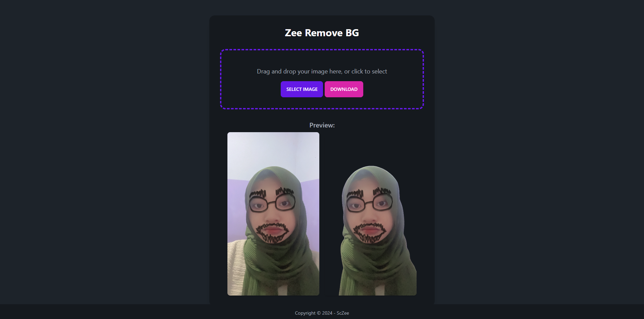This screenshot has width=644, height=319.
Task: Open the original photo with purple background
Action: (273, 214)
